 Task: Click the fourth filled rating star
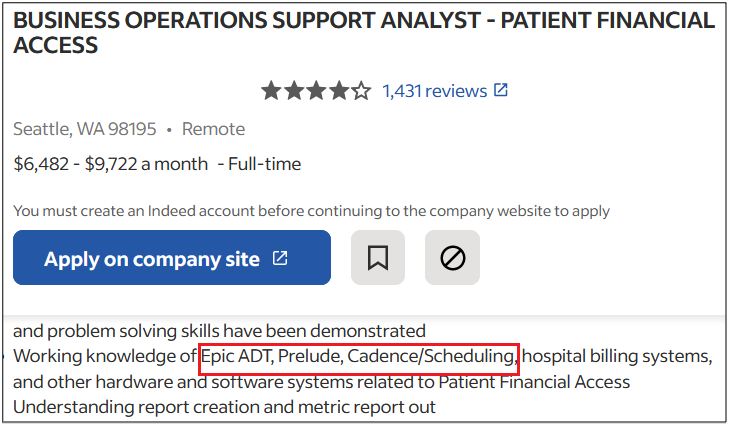click(x=339, y=90)
